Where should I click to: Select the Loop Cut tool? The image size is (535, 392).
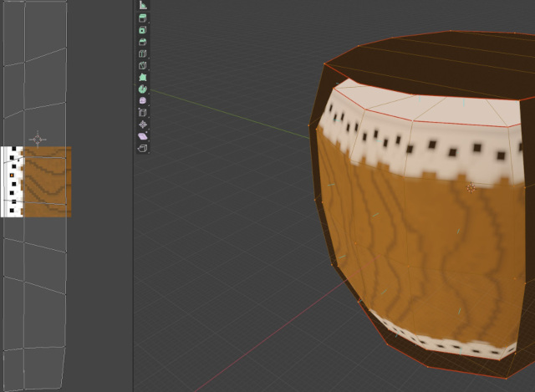(143, 53)
